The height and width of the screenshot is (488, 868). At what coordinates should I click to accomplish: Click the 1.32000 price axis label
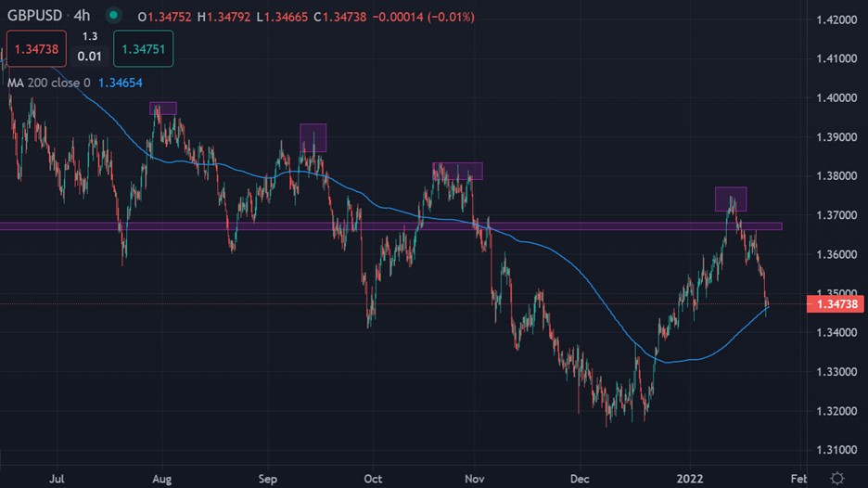pyautogui.click(x=836, y=411)
